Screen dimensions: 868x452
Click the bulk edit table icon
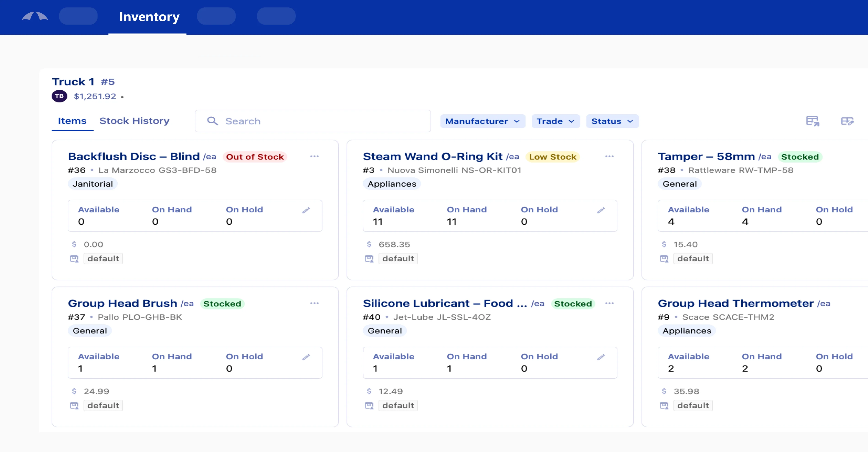(847, 121)
